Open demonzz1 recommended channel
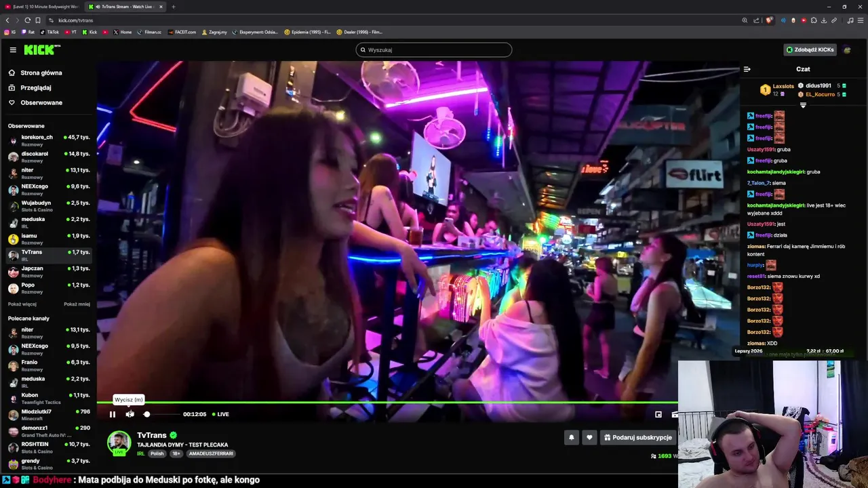The image size is (868, 488). tap(49, 431)
